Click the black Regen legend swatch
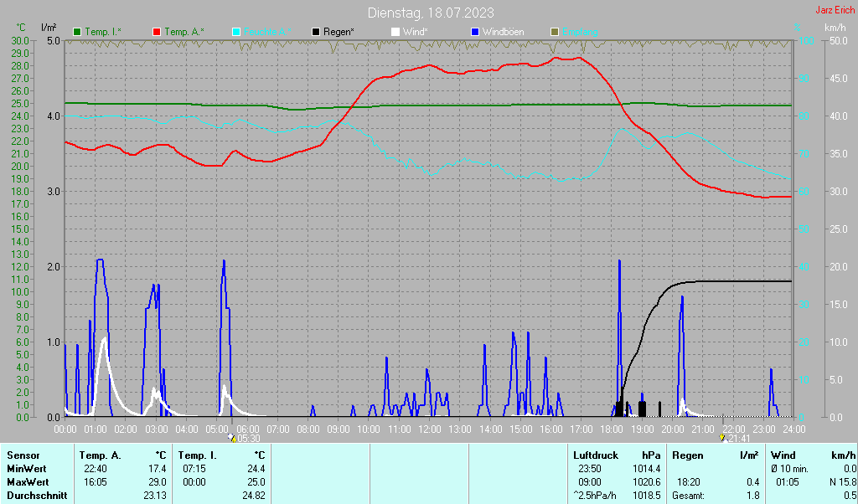858x504 pixels. (x=316, y=33)
